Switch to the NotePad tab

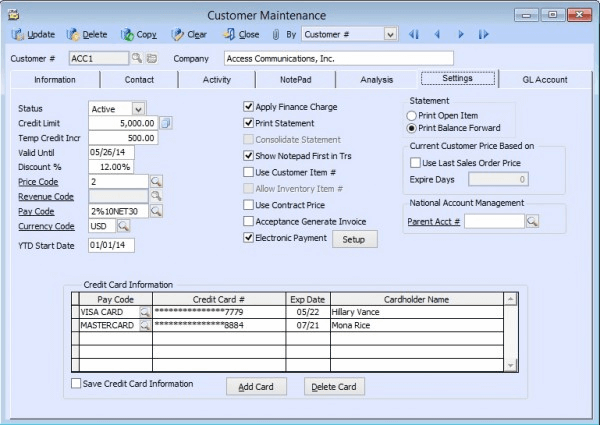tap(295, 80)
